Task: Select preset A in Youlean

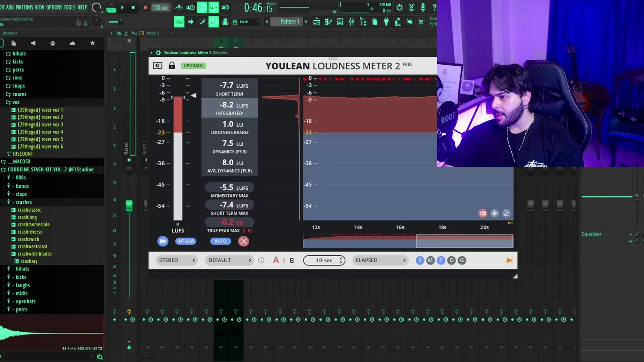Action: pos(276,260)
